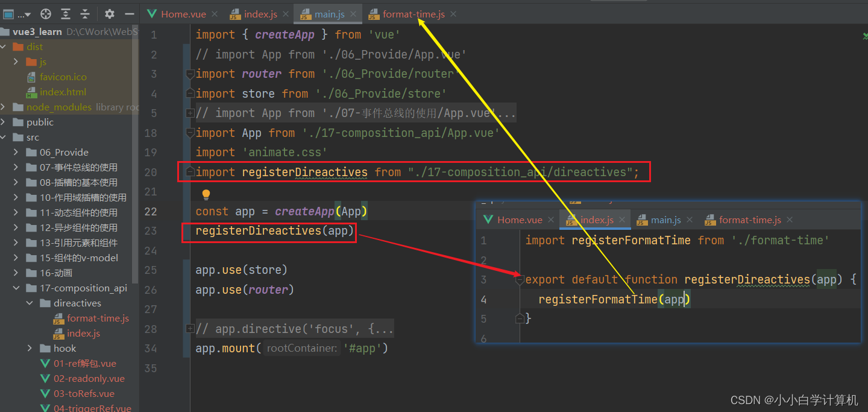This screenshot has height=412, width=868.
Task: Toggle fold marker on inset editor line 3
Action: pyautogui.click(x=520, y=280)
